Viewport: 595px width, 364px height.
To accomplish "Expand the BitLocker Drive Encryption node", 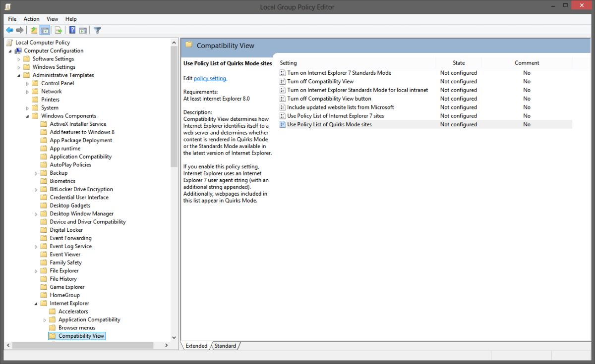I will [x=36, y=189].
